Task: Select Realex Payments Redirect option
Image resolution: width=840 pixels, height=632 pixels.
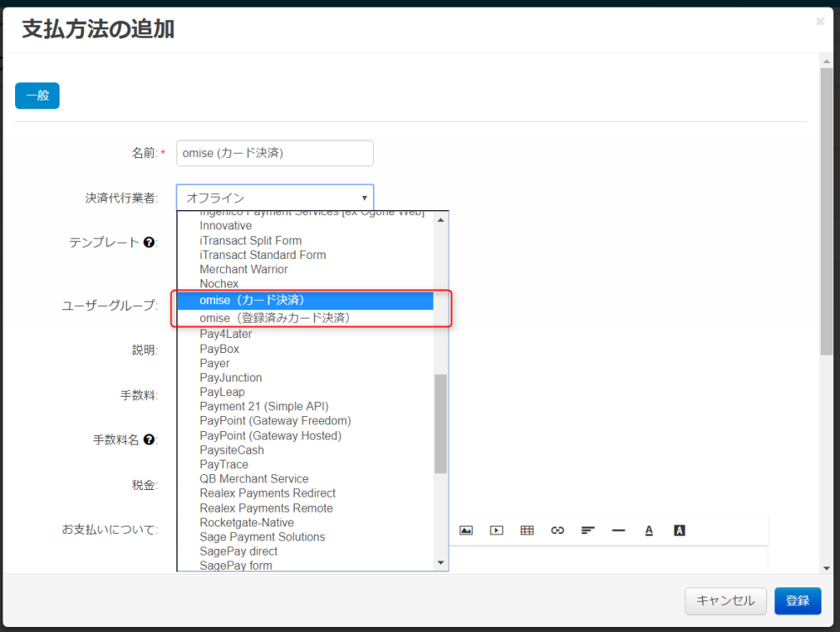Action: click(x=306, y=493)
